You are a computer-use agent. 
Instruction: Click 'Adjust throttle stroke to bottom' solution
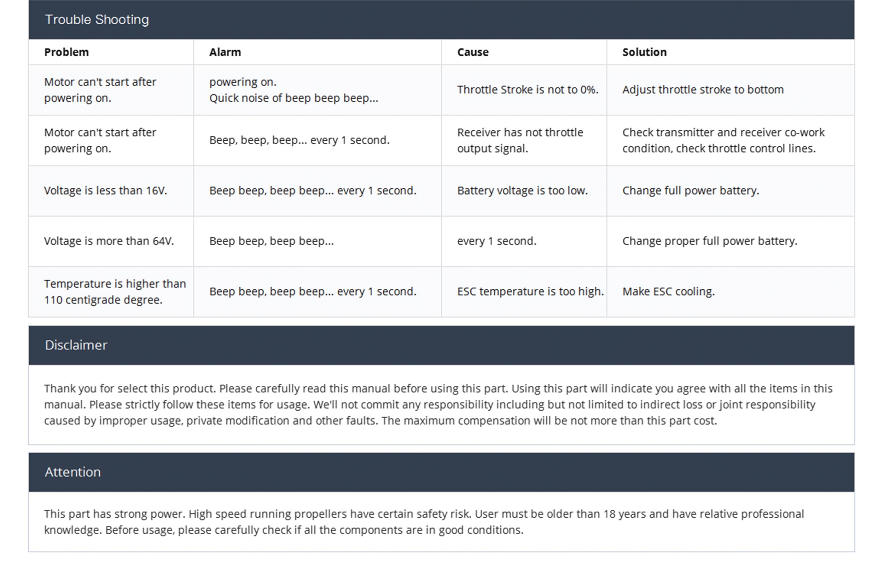point(703,90)
